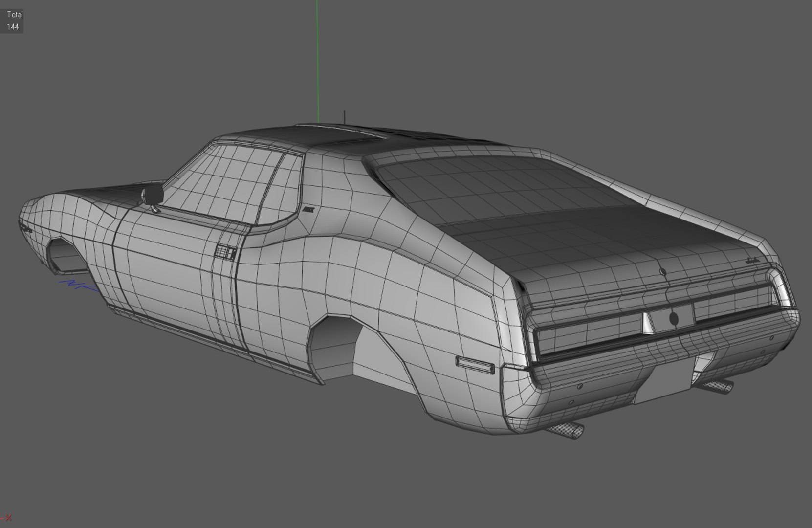Image resolution: width=812 pixels, height=528 pixels.
Task: Select the exhaust pipe beside the license plate mount
Action: pyautogui.click(x=718, y=386)
